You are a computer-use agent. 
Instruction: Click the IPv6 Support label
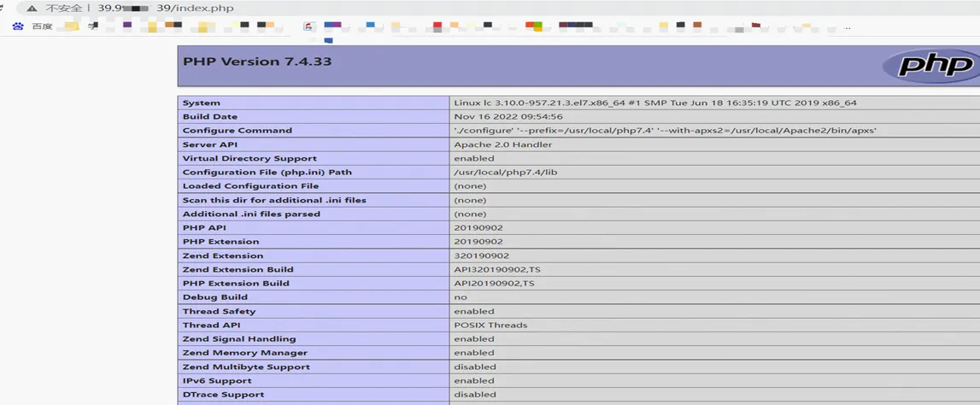pos(217,381)
